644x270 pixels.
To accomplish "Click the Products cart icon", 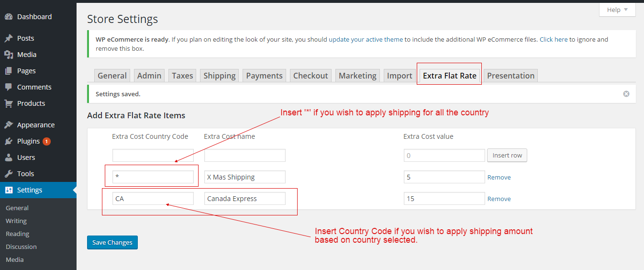I will click(x=9, y=103).
